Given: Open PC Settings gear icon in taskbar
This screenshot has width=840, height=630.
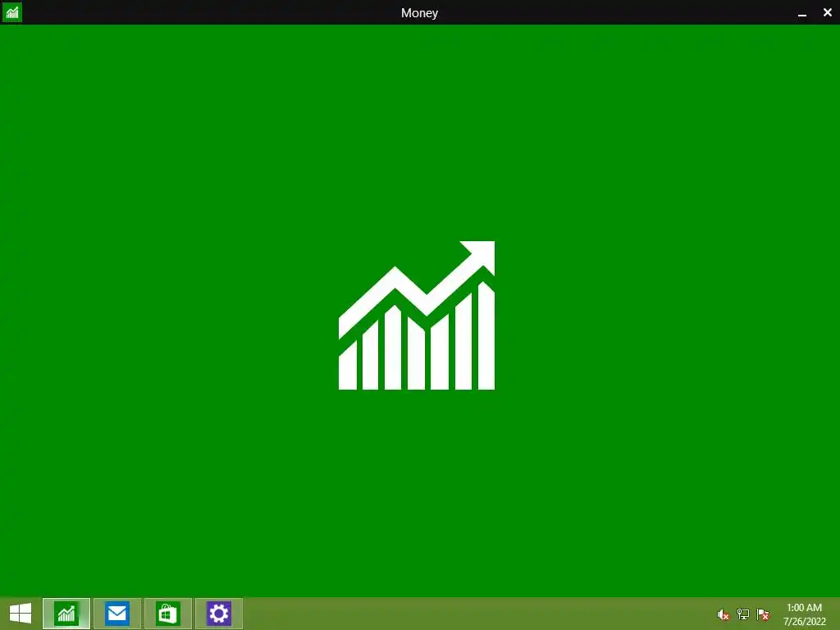Looking at the screenshot, I should (219, 614).
